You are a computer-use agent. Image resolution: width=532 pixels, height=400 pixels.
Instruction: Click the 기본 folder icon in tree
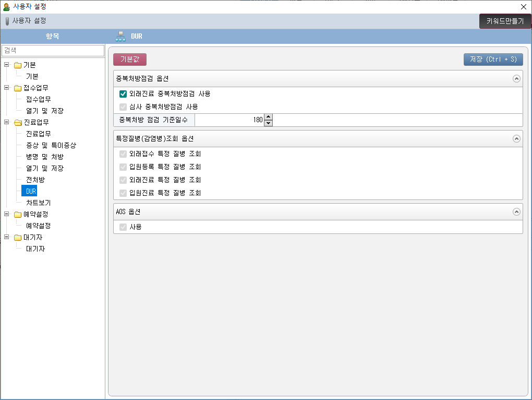18,65
